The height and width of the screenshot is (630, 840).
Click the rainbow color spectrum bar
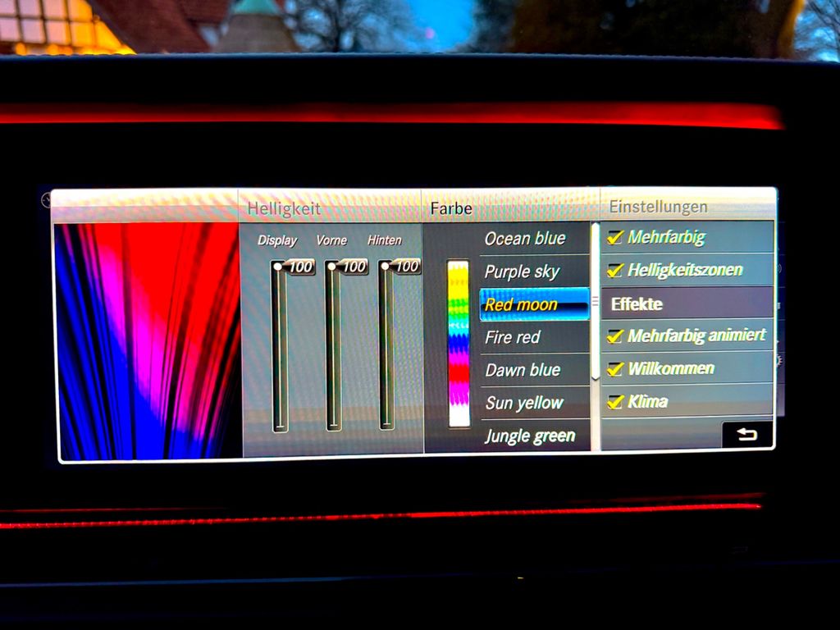click(459, 343)
